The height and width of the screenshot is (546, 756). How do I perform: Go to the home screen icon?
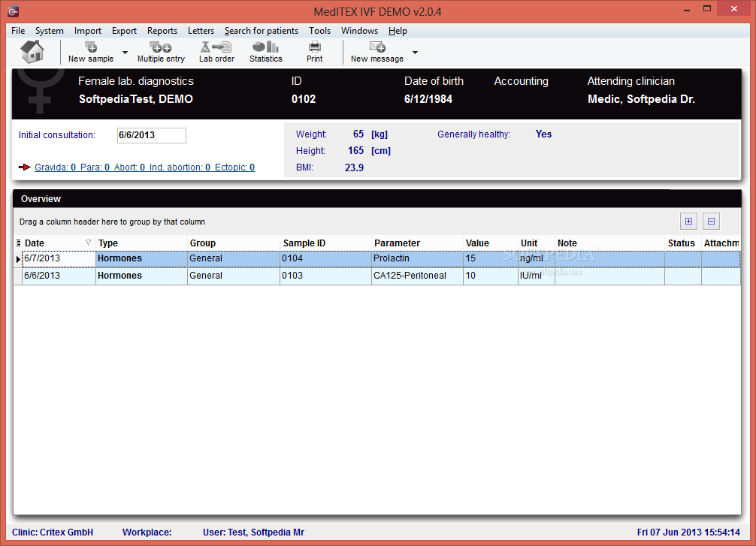tap(32, 52)
